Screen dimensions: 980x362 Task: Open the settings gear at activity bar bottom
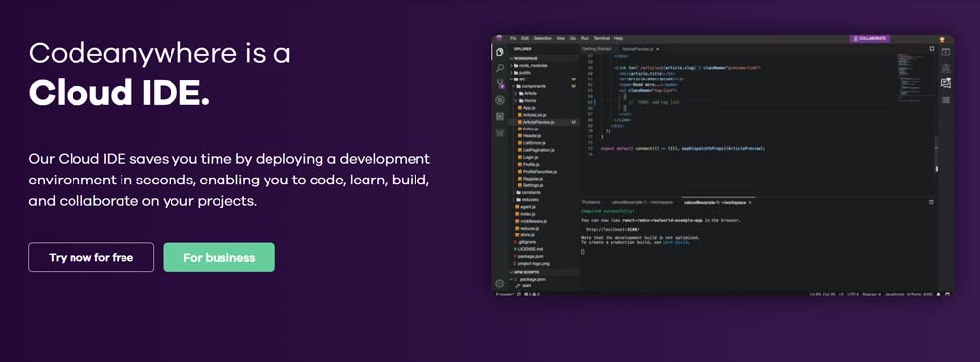500,284
